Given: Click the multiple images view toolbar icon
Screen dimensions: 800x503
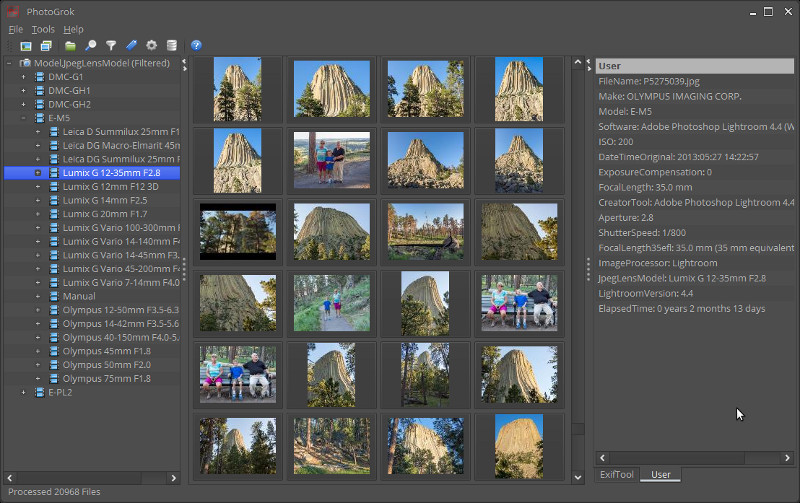Looking at the screenshot, I should coord(47,46).
